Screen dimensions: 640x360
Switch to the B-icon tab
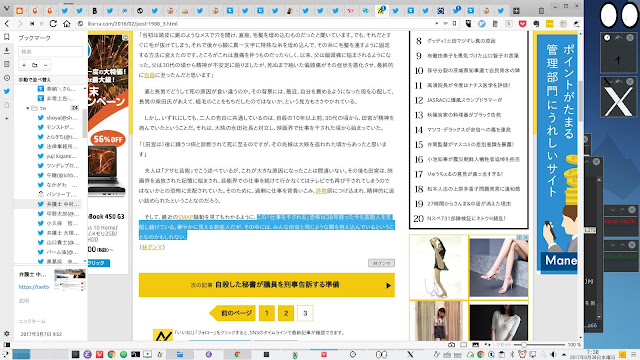(x=94, y=11)
